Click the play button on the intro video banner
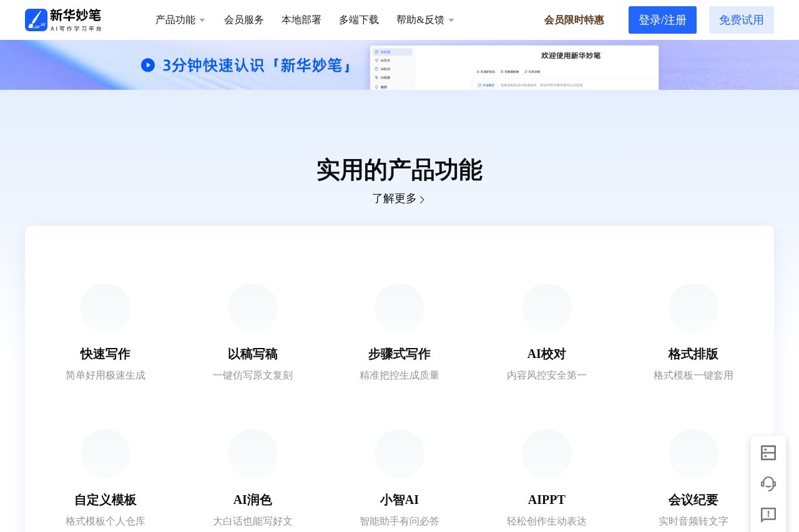 (x=148, y=65)
